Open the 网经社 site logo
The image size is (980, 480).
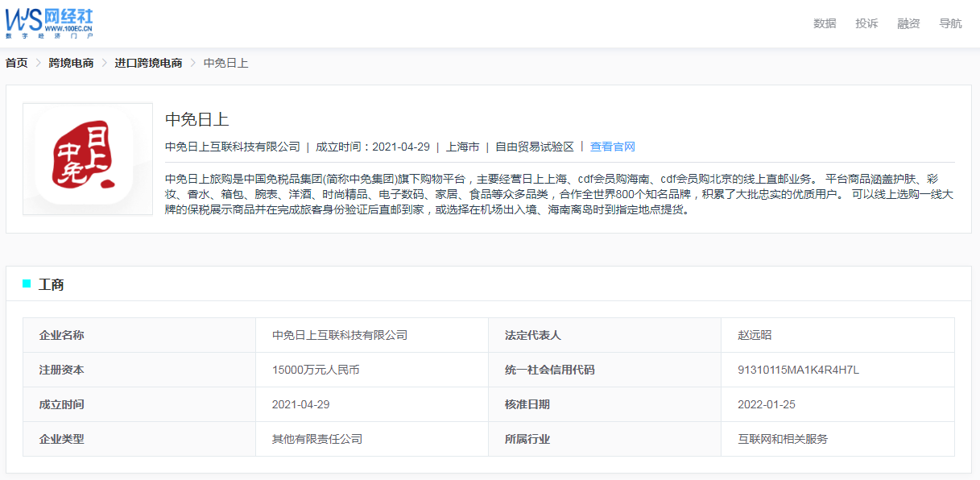pyautogui.click(x=49, y=23)
